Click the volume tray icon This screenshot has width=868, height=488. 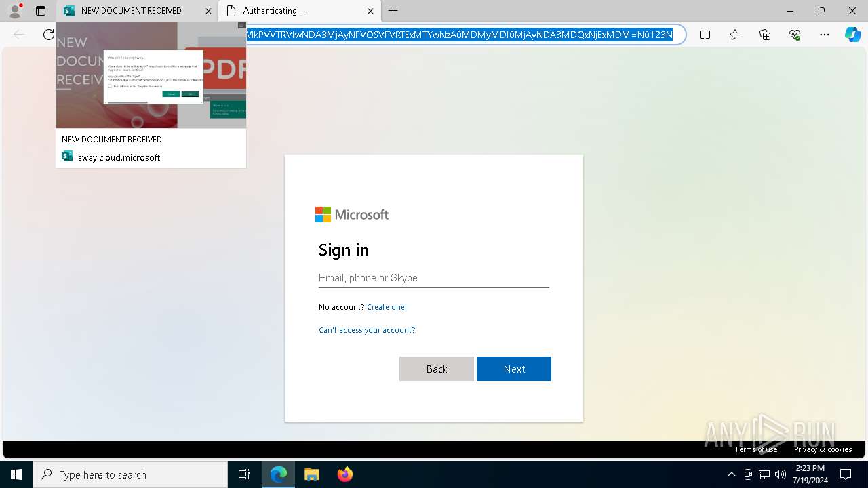tap(781, 474)
